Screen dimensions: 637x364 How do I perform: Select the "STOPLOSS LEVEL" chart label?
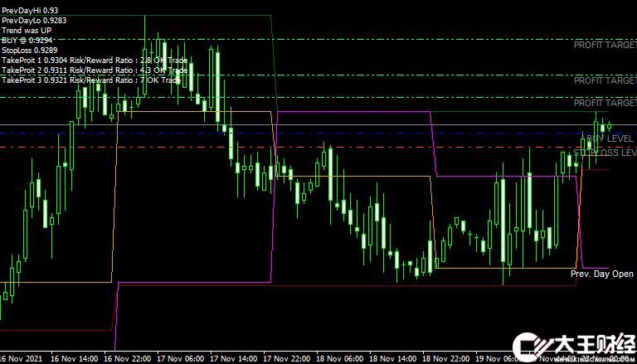(605, 153)
